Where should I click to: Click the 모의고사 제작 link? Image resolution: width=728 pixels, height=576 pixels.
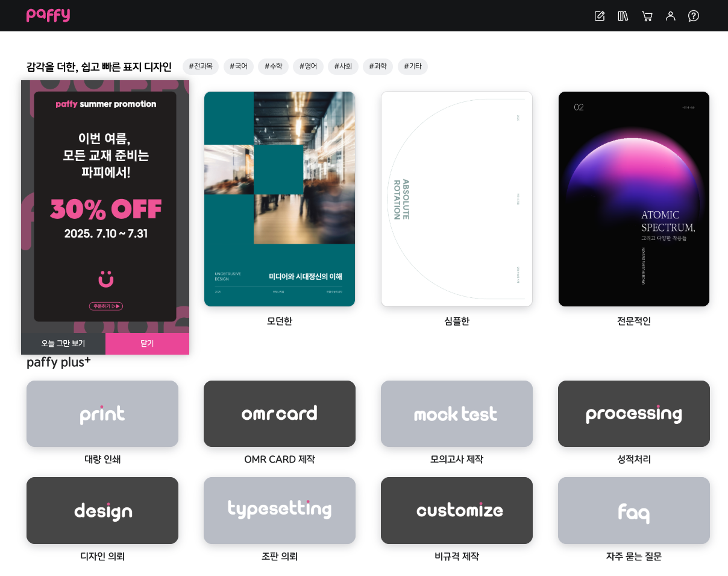pos(457,460)
